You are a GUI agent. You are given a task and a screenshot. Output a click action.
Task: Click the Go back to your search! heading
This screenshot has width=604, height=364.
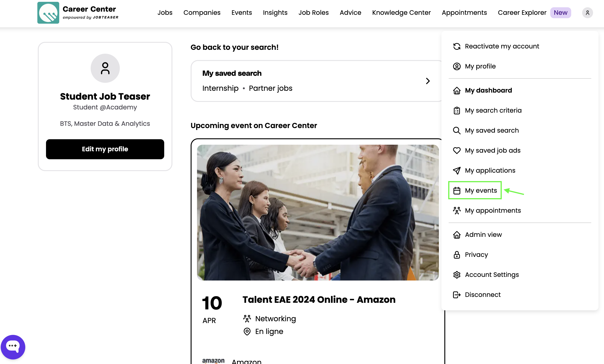point(234,47)
